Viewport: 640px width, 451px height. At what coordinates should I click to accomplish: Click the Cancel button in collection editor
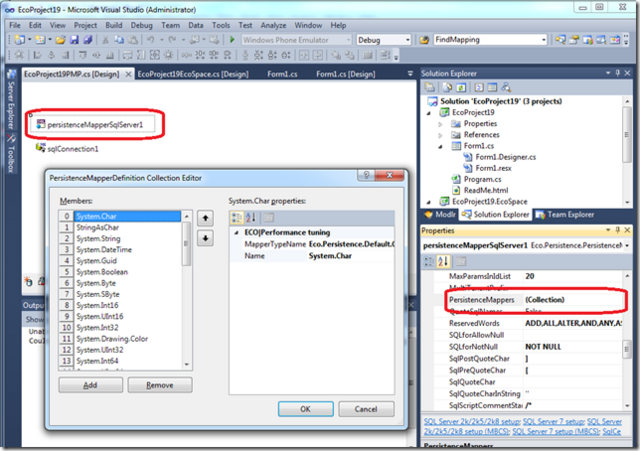coord(366,409)
